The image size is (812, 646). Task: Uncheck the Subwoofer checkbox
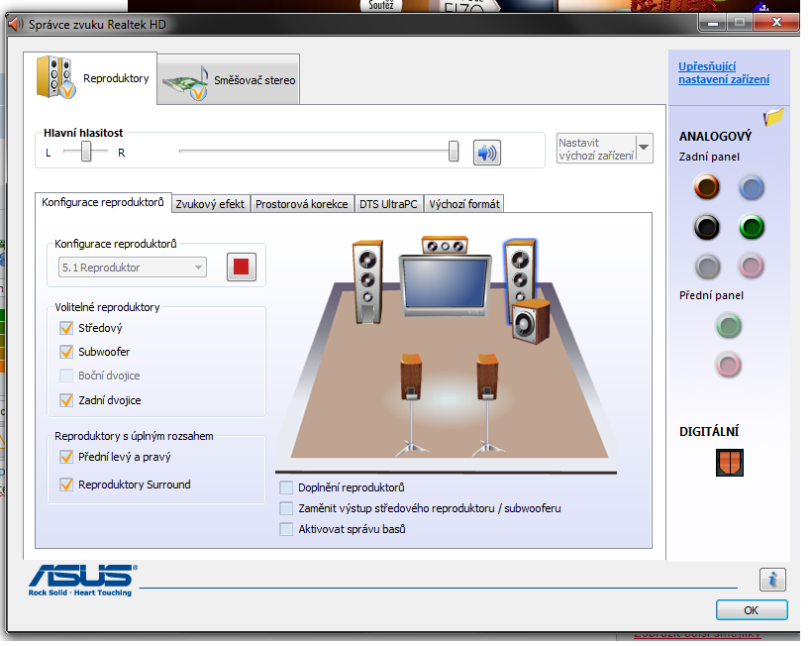tap(66, 352)
